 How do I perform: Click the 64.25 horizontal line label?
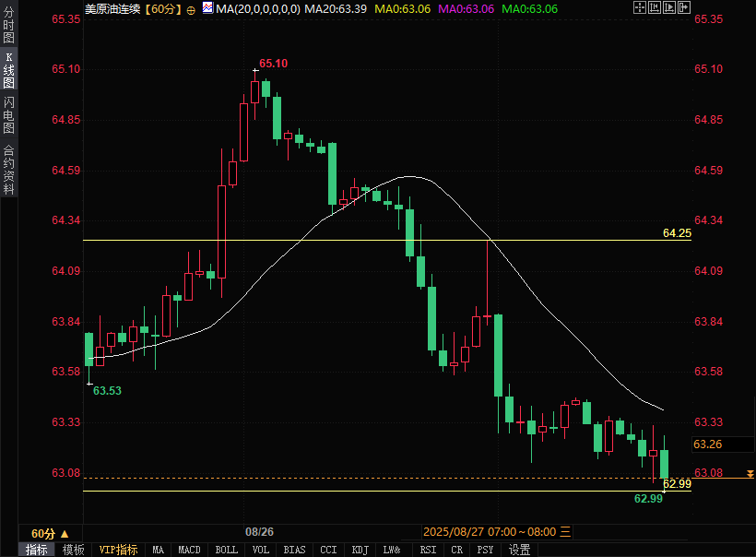point(677,233)
